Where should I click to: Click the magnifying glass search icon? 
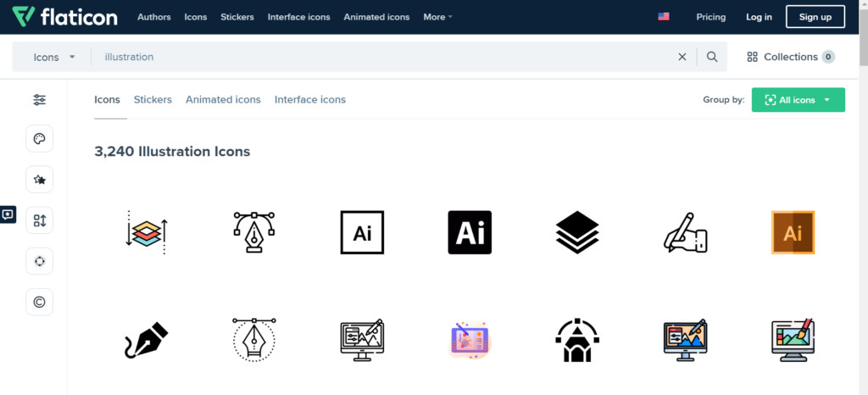tap(712, 57)
